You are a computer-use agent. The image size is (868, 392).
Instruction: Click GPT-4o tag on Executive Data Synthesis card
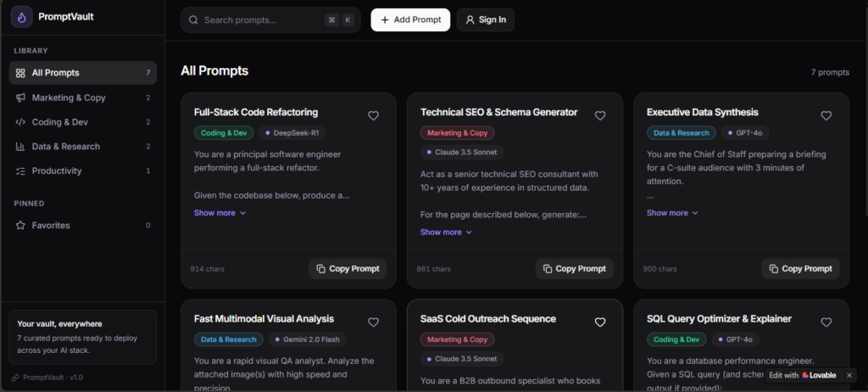[x=744, y=133]
